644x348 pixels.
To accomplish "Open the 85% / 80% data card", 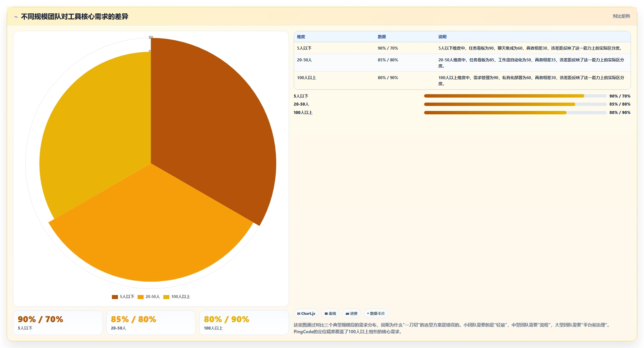I will (151, 323).
